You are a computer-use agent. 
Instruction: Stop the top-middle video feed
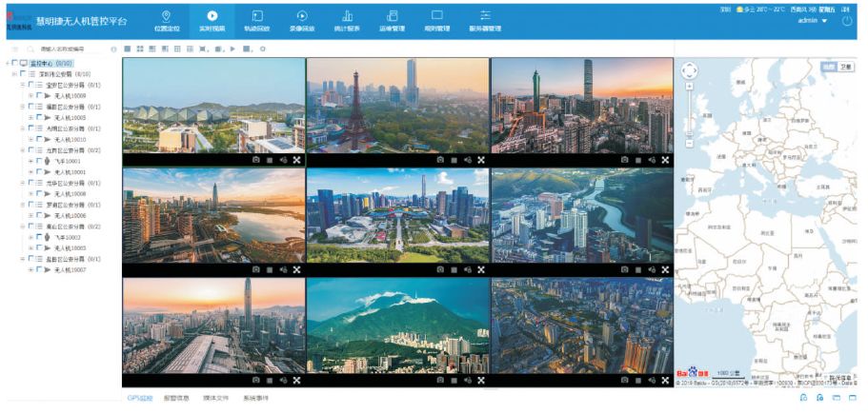tap(454, 160)
